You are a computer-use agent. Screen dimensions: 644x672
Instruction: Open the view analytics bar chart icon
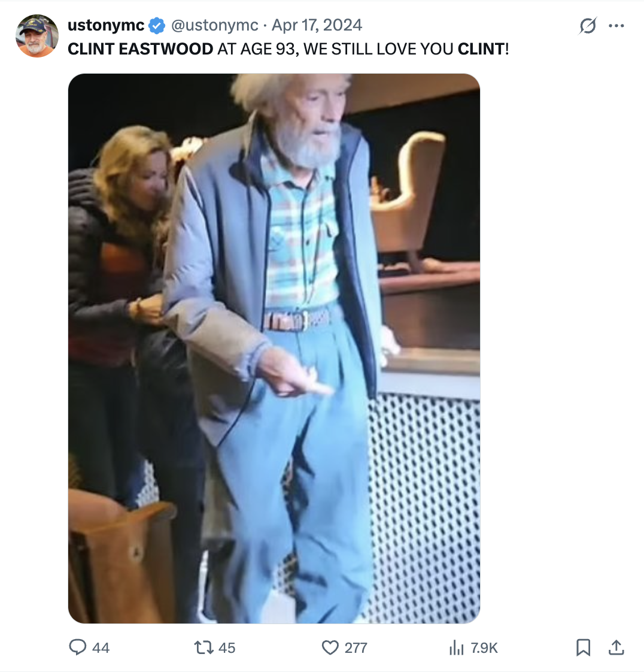tap(457, 647)
